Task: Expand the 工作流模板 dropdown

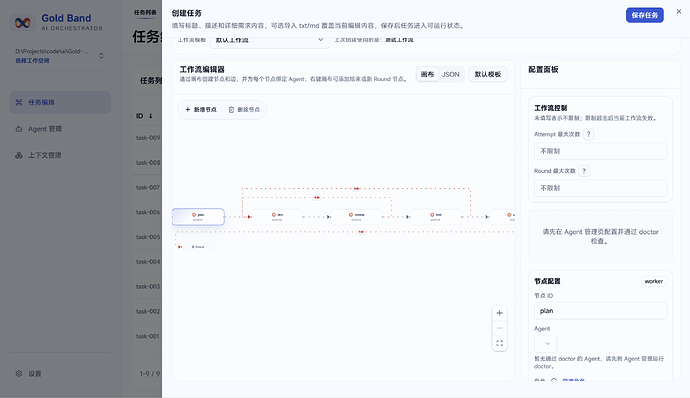Action: pyautogui.click(x=270, y=40)
